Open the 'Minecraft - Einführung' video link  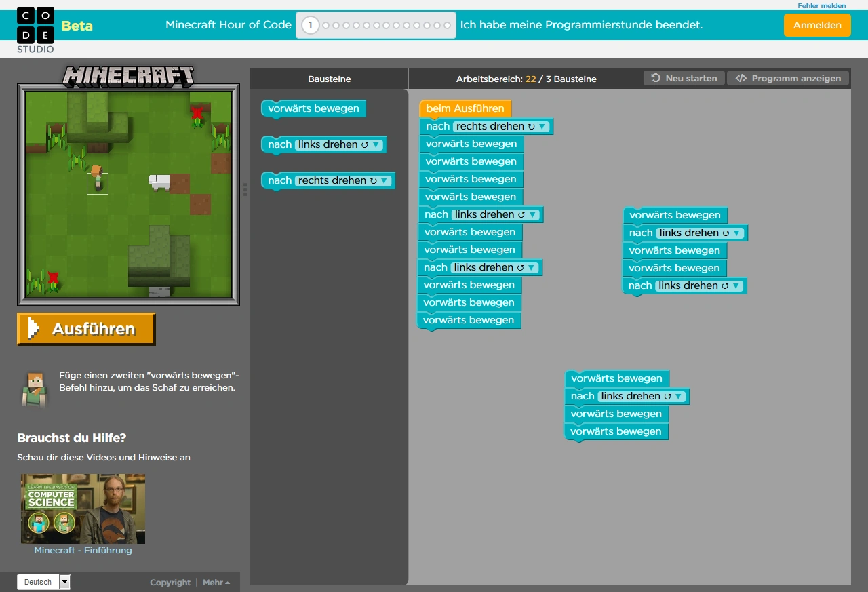(x=83, y=550)
